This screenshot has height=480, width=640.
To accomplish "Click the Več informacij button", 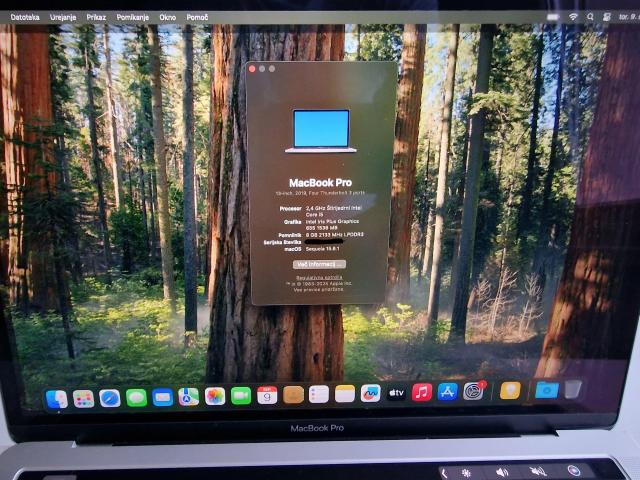I will tap(319, 264).
